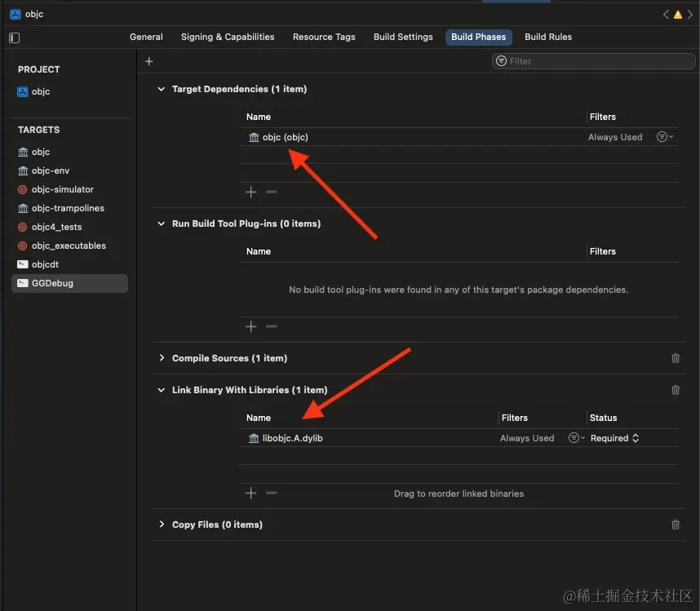Image resolution: width=700 pixels, height=611 pixels.
Task: Select the objc-simulator target
Action: pyautogui.click(x=55, y=190)
